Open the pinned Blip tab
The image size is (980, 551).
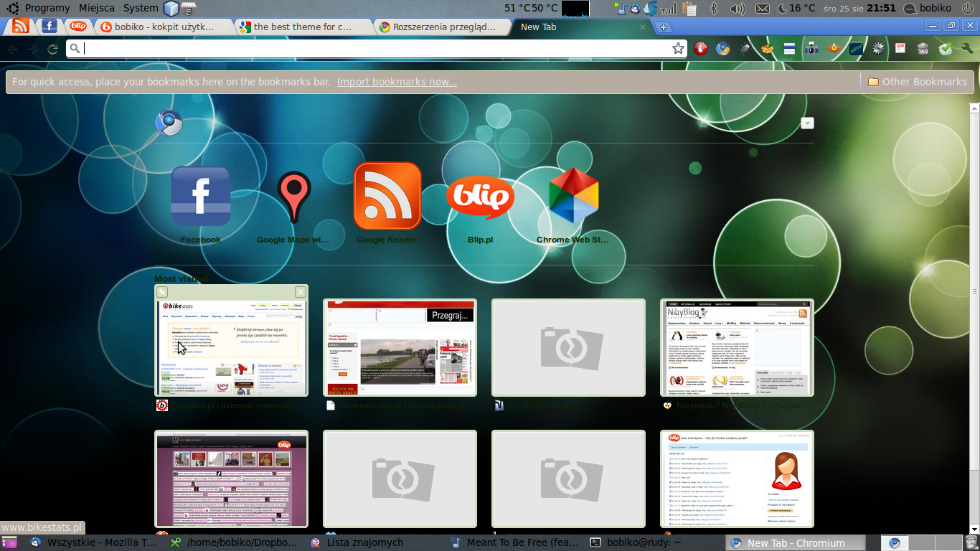click(77, 27)
